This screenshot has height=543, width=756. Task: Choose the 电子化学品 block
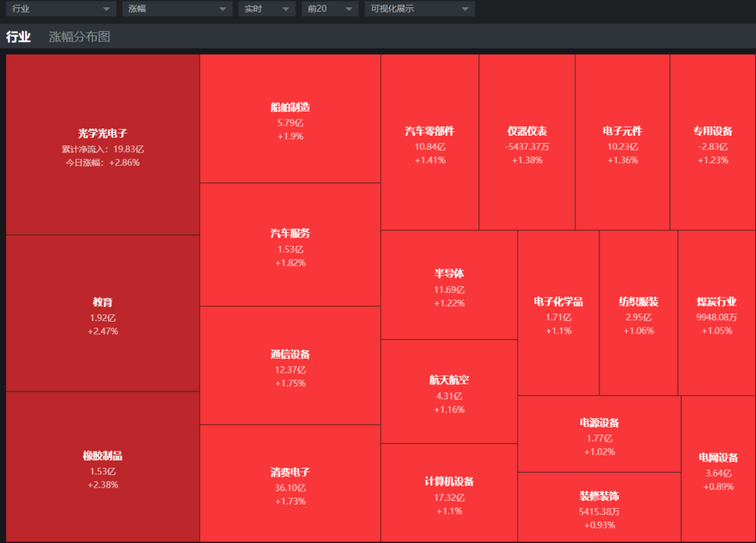[x=558, y=313]
